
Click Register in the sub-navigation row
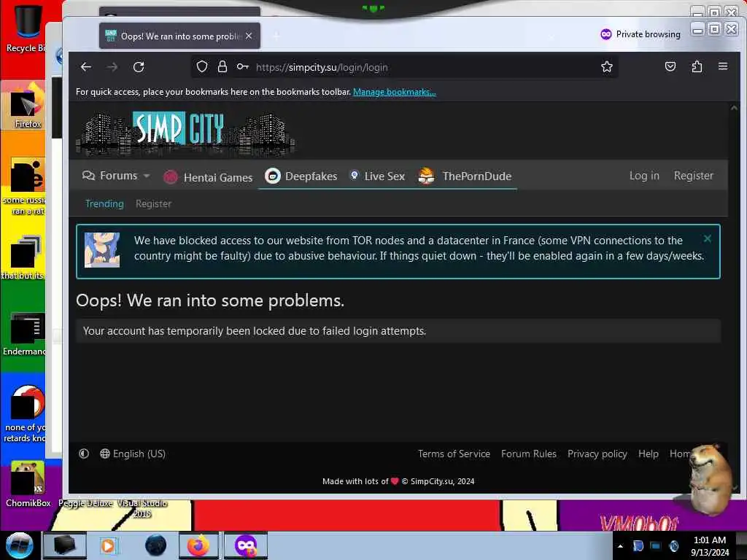tap(153, 204)
